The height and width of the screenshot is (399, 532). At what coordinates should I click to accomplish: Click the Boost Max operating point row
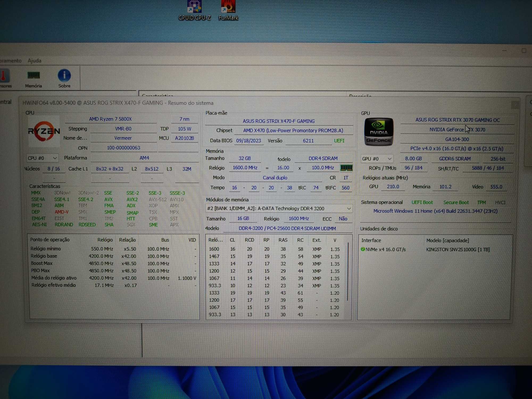pos(114,263)
